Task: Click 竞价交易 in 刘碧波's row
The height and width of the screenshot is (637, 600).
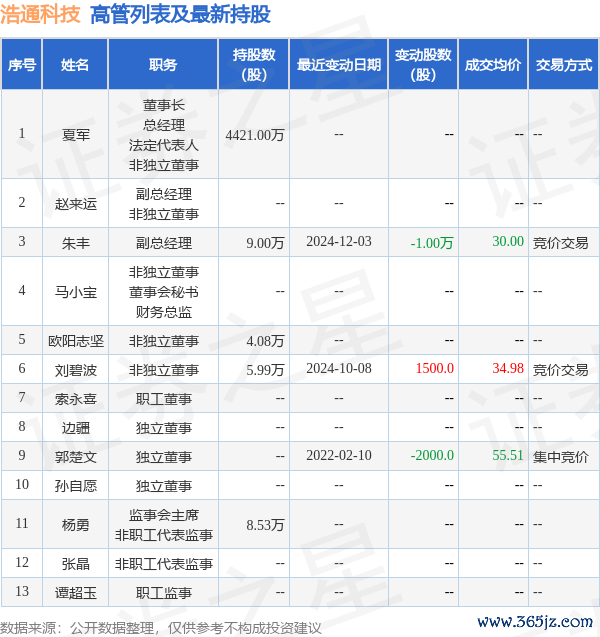Action: [x=561, y=370]
